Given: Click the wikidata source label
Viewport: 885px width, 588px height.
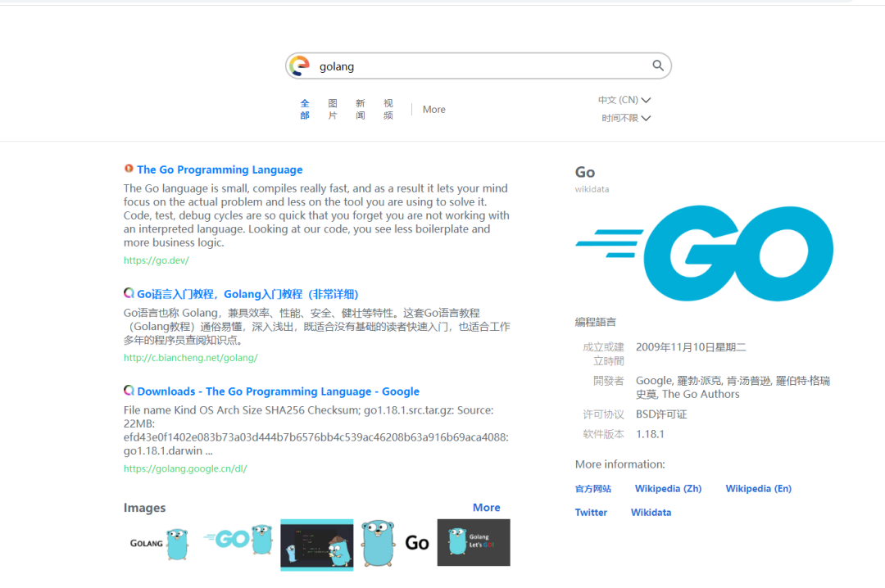Looking at the screenshot, I should pos(592,190).
